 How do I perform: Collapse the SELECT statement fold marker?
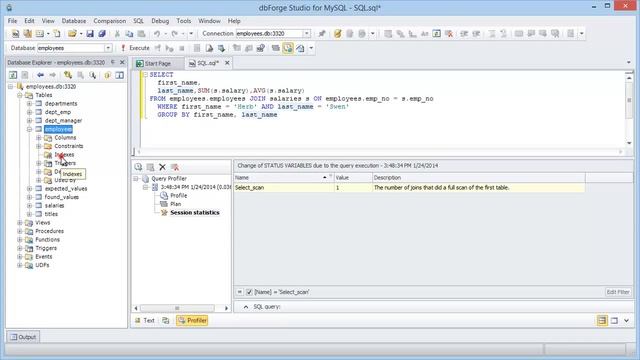coord(145,75)
